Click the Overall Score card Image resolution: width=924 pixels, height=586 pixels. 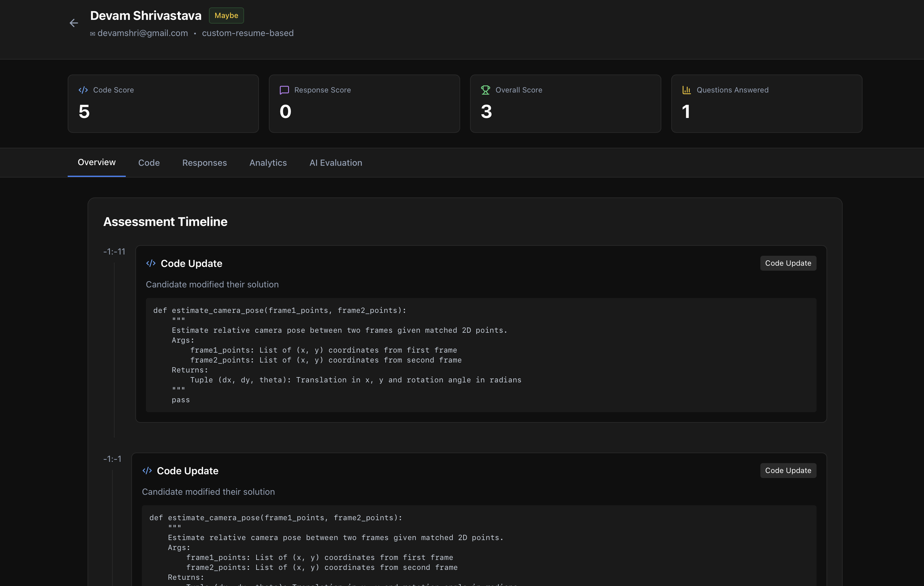[566, 104]
